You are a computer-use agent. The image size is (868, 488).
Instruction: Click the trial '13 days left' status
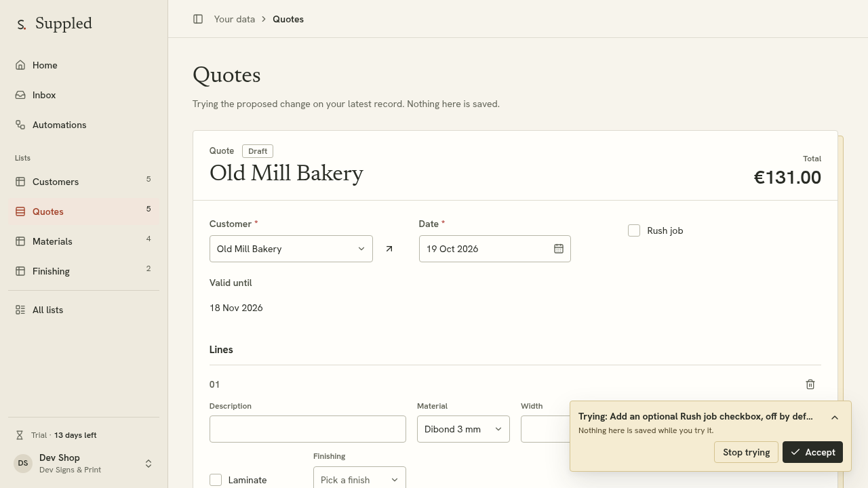tap(75, 435)
